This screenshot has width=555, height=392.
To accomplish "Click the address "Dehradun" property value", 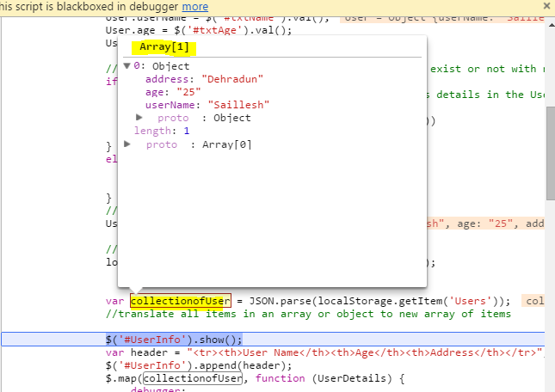I will point(232,79).
